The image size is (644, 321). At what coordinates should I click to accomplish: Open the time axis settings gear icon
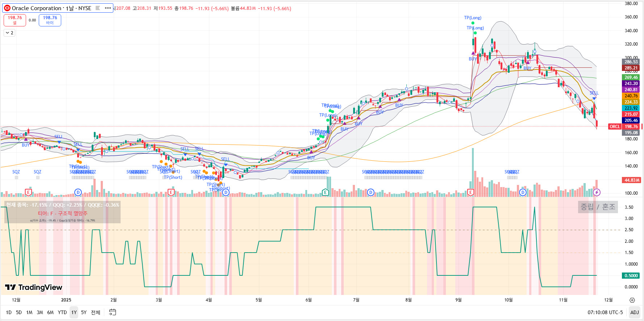632,300
